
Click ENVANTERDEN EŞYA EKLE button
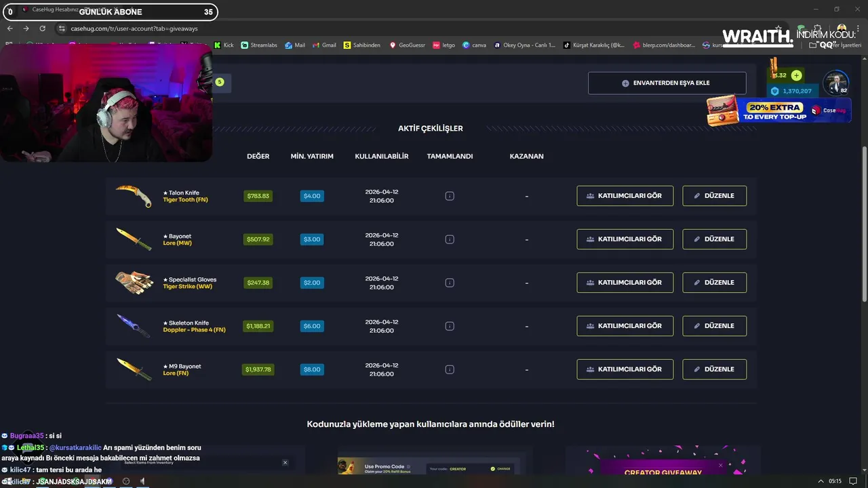(x=667, y=83)
